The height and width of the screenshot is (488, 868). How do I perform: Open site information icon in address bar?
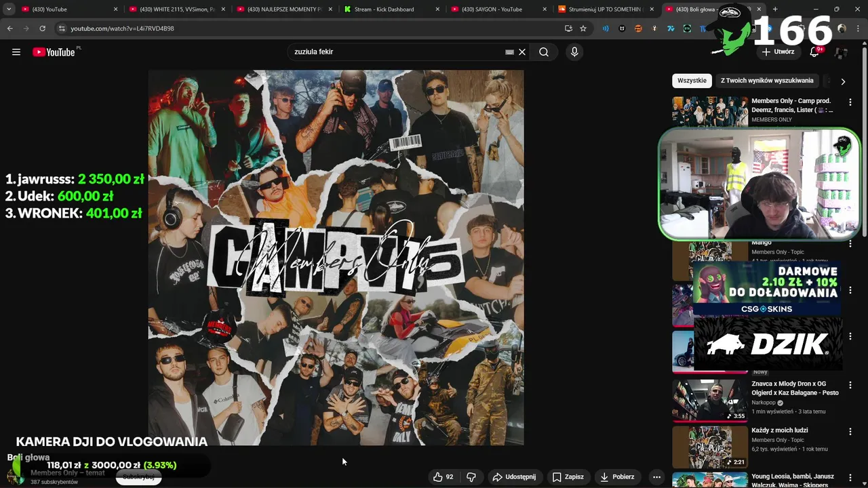click(x=62, y=28)
